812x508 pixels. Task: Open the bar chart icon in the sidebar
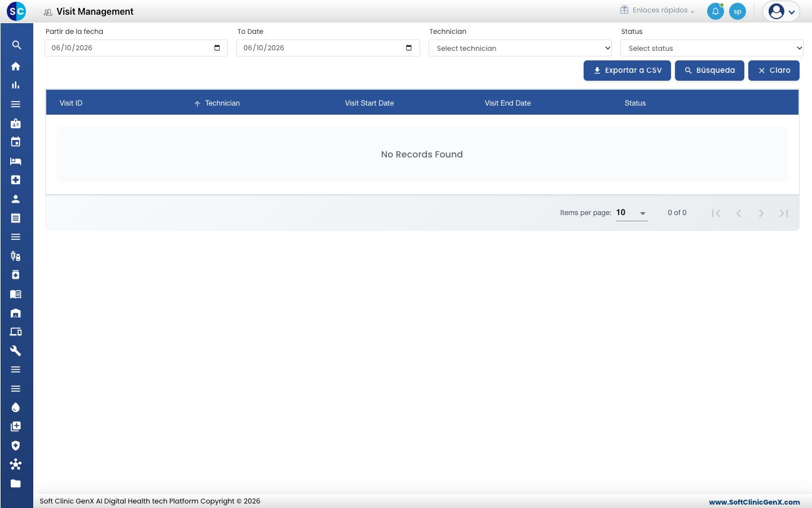[16, 85]
